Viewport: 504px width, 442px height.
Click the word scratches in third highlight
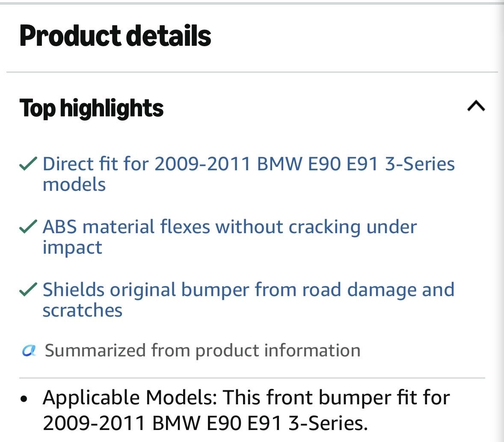point(82,310)
